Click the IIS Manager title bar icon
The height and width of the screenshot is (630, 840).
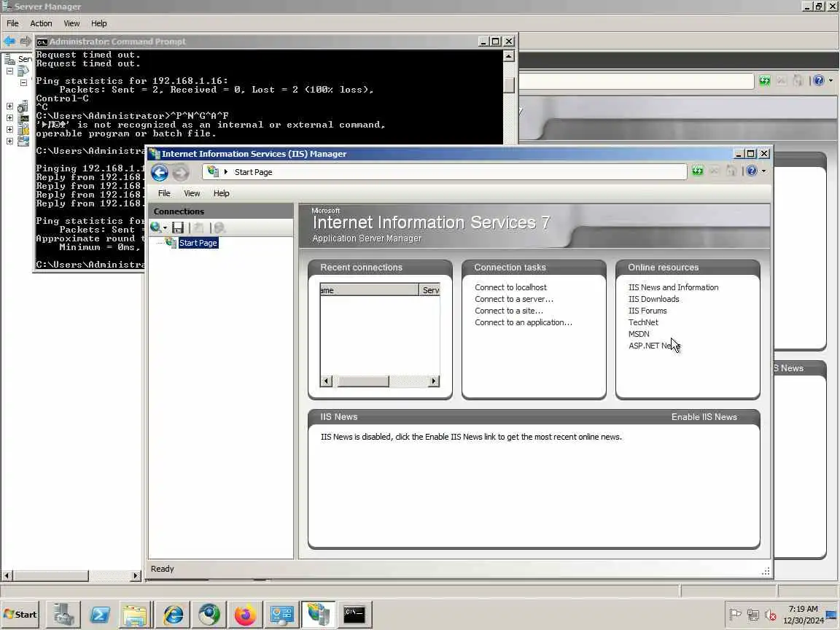(x=155, y=154)
